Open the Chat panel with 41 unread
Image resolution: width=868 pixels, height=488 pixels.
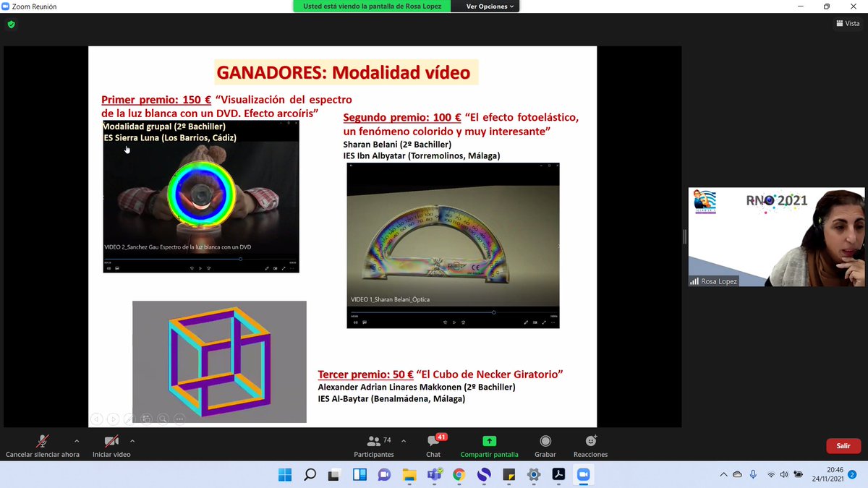click(434, 446)
